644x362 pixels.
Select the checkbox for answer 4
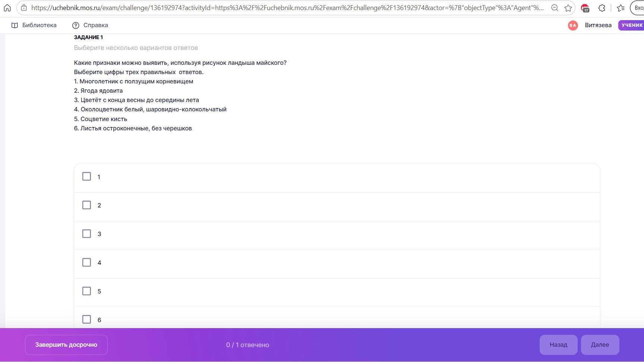click(86, 263)
